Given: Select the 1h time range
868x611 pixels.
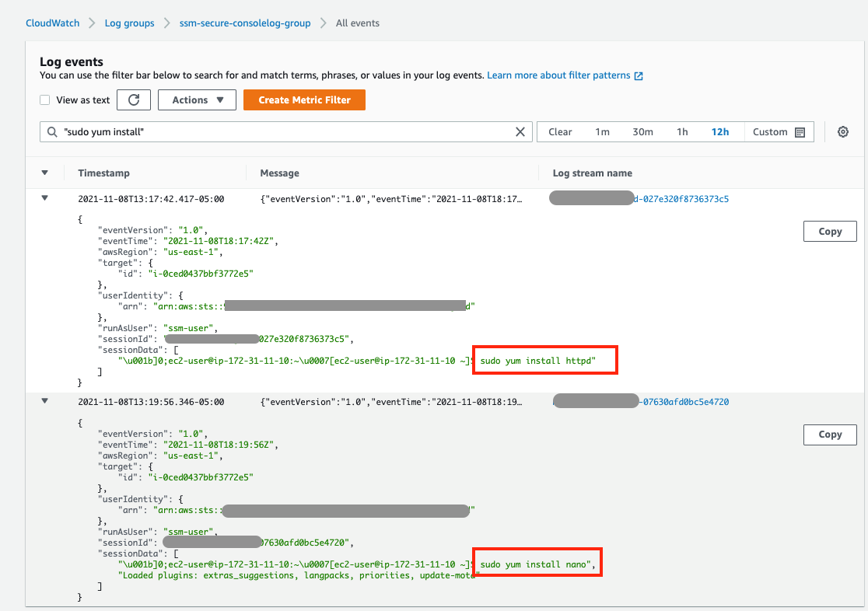Looking at the screenshot, I should click(682, 131).
